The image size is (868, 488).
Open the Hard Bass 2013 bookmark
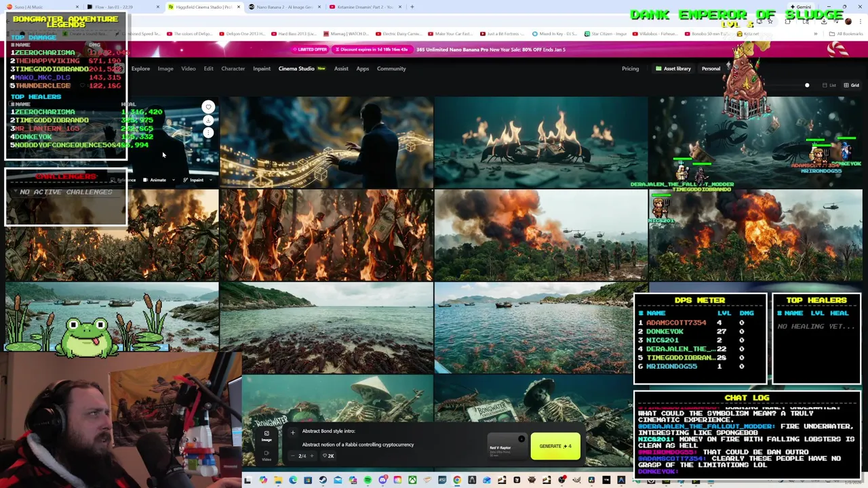point(294,33)
